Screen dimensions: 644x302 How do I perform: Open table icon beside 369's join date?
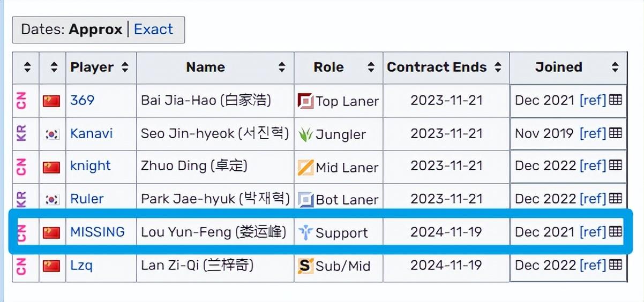(616, 100)
